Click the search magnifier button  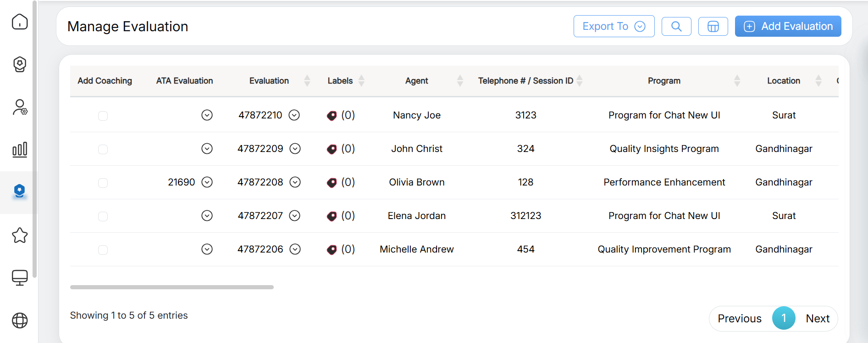coord(676,27)
